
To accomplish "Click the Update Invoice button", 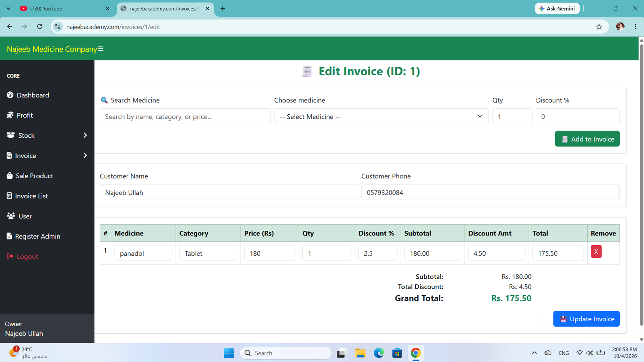I will point(586,319).
